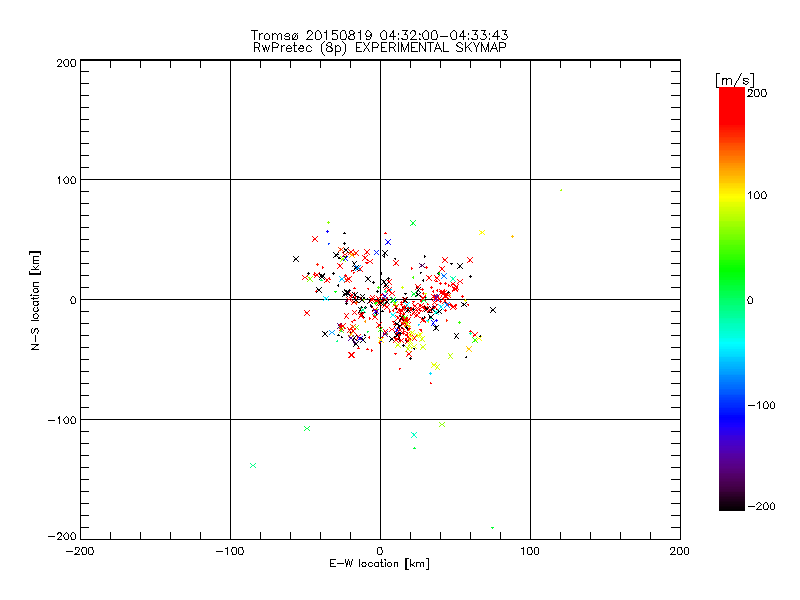
Task: Click the N-S axis top tick label '200'
Action: click(66, 63)
